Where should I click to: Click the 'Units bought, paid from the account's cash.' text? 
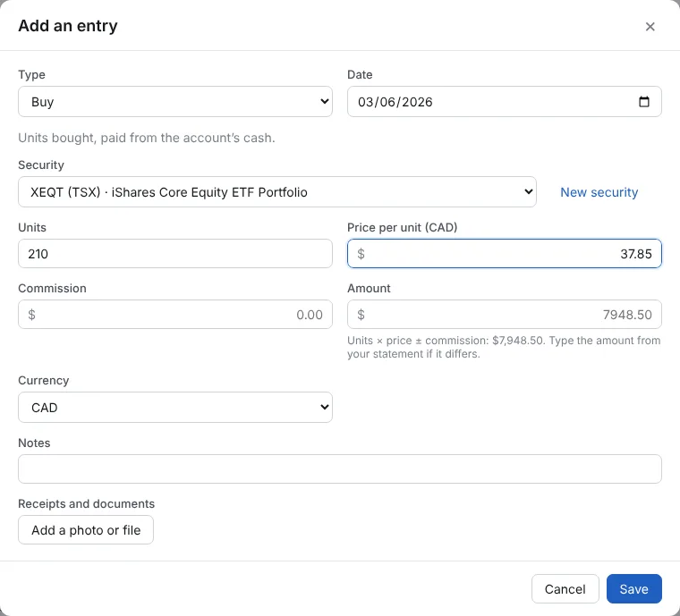(x=147, y=138)
